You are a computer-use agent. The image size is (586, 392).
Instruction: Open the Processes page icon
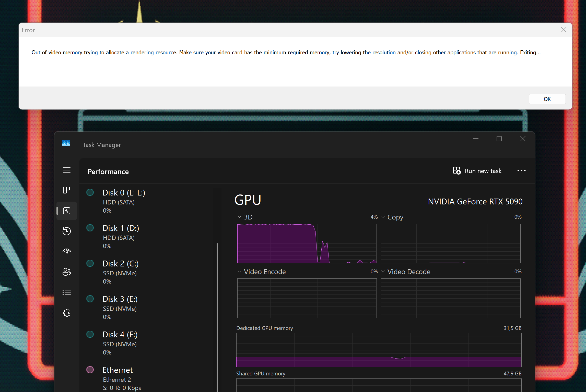click(x=67, y=190)
